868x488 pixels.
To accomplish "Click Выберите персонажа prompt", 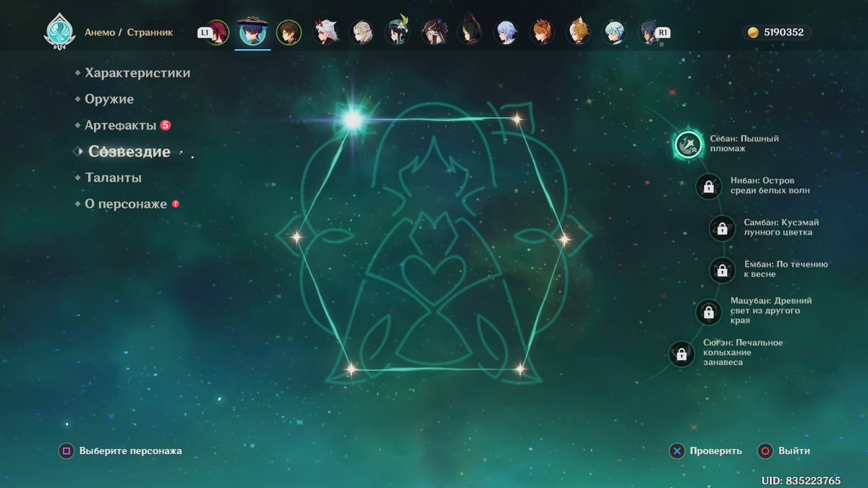I will coord(131,451).
